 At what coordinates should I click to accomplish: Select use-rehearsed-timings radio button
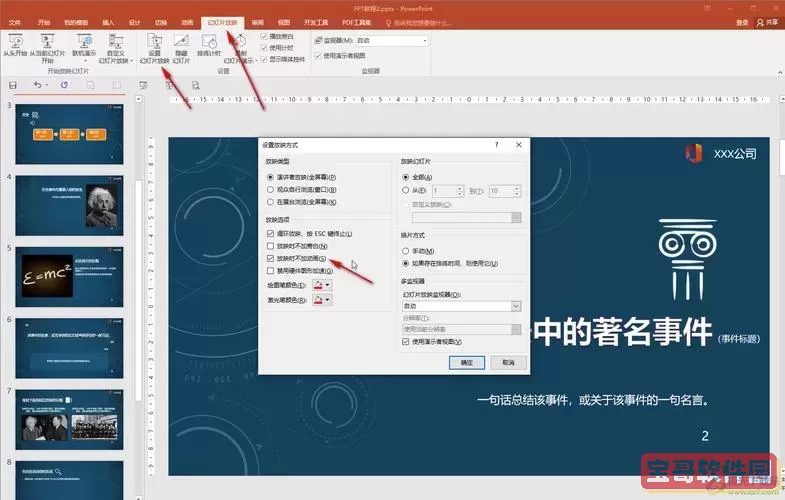point(406,263)
